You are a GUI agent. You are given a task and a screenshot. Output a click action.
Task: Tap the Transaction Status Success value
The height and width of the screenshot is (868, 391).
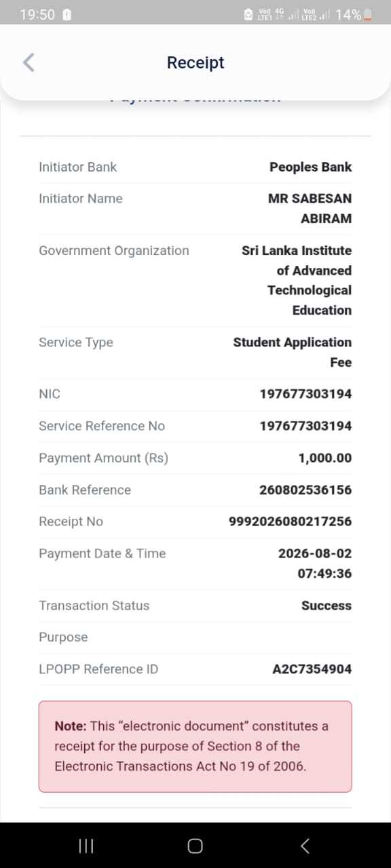(327, 606)
